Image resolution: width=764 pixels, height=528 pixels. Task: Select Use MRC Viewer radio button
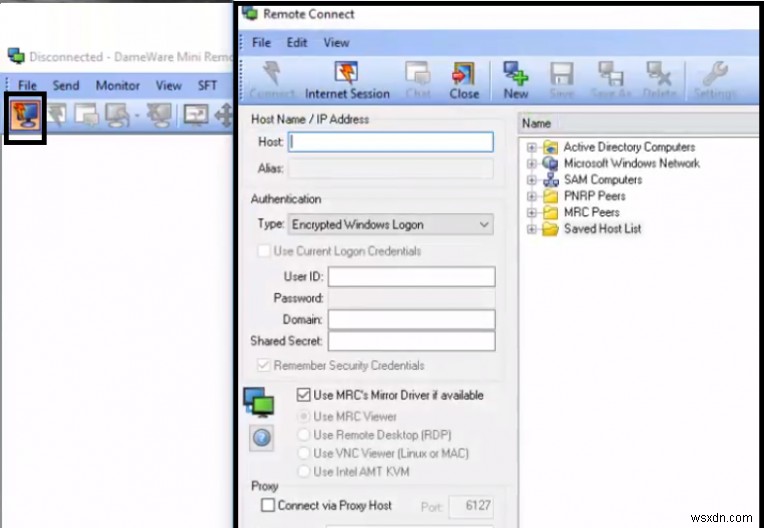point(304,416)
